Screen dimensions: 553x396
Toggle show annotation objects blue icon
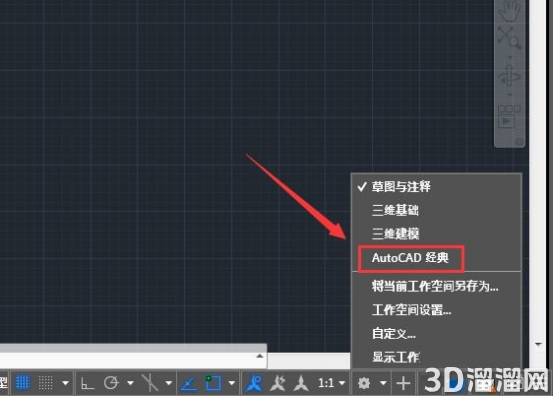254,383
